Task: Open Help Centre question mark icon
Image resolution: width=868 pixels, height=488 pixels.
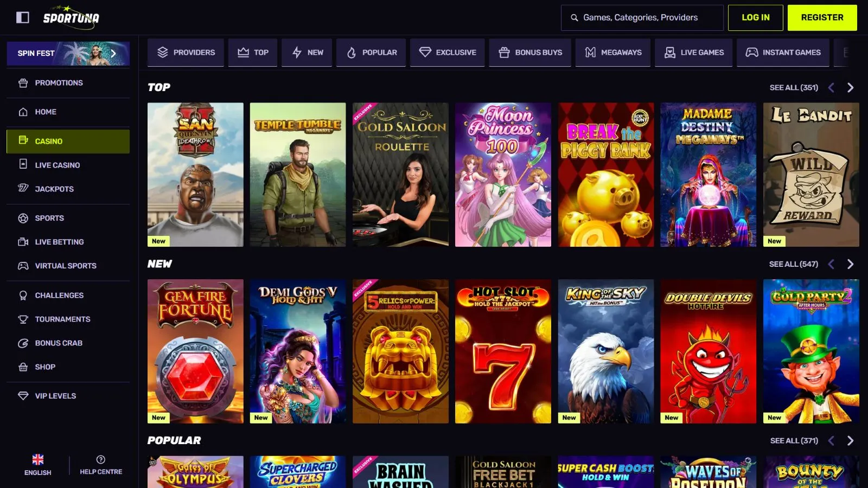Action: point(101,460)
